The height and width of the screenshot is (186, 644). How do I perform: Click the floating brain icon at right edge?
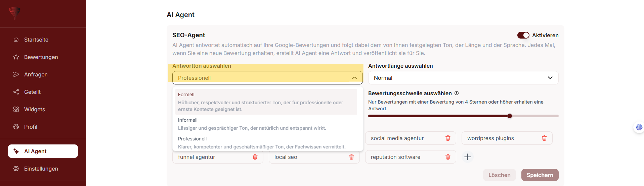pos(639,127)
